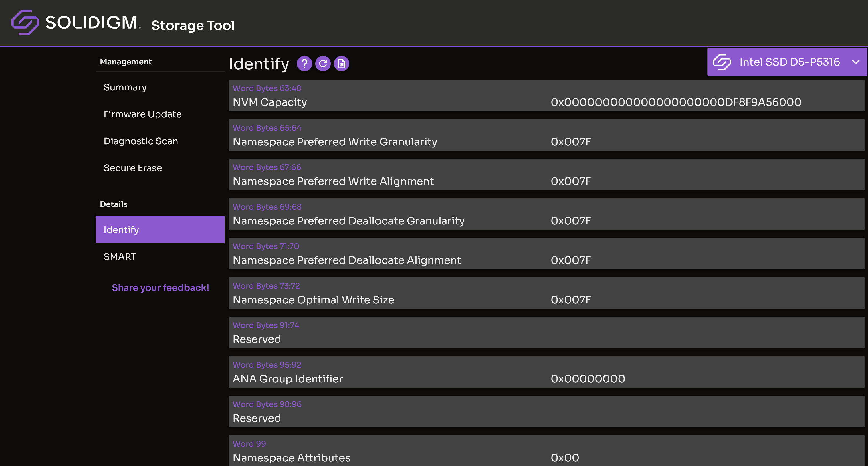
Task: Switch to SMART details
Action: 120,257
